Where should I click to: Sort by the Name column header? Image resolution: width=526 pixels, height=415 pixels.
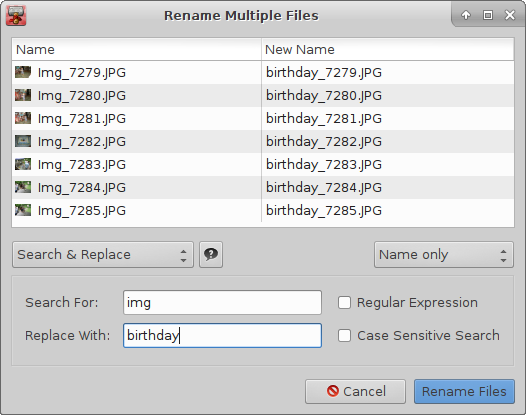pyautogui.click(x=137, y=50)
